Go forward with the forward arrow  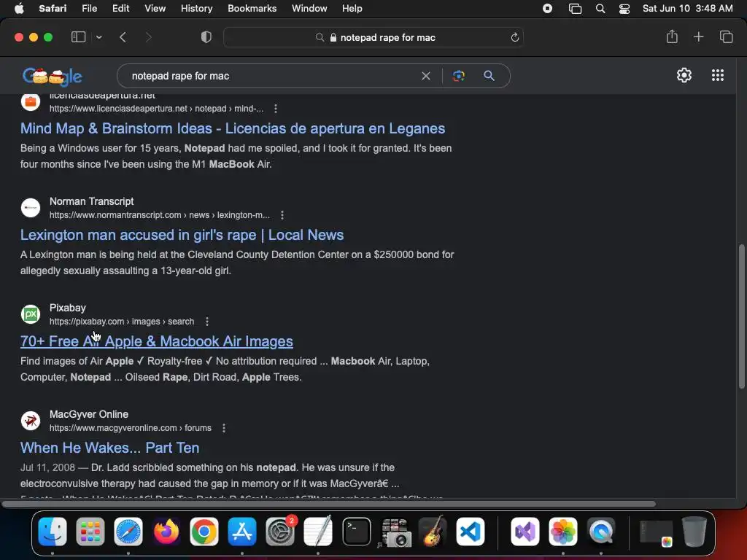pos(148,37)
